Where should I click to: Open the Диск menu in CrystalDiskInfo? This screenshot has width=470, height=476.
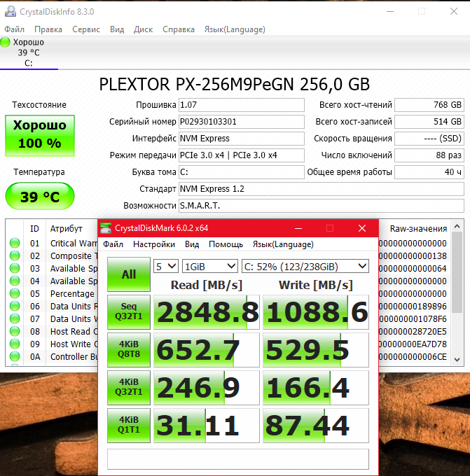[143, 29]
